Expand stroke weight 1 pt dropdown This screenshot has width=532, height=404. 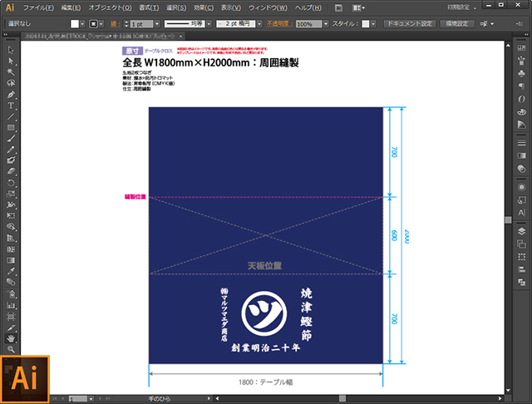(x=157, y=24)
